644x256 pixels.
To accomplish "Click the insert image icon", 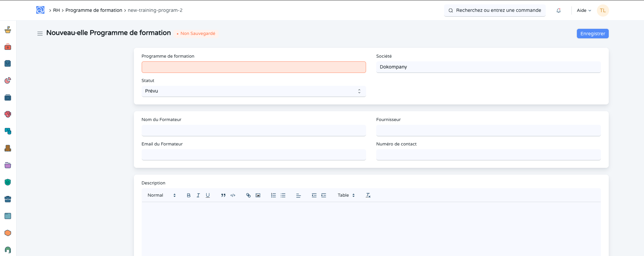I will [258, 195].
